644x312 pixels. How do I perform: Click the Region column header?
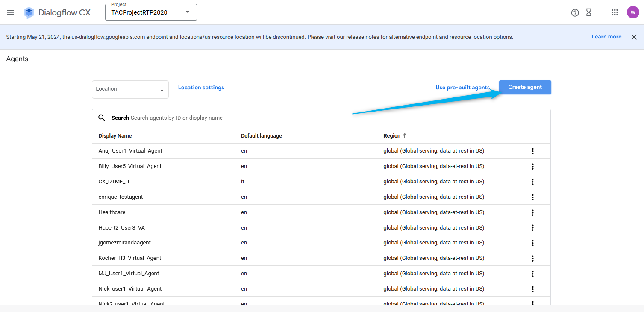[392, 135]
